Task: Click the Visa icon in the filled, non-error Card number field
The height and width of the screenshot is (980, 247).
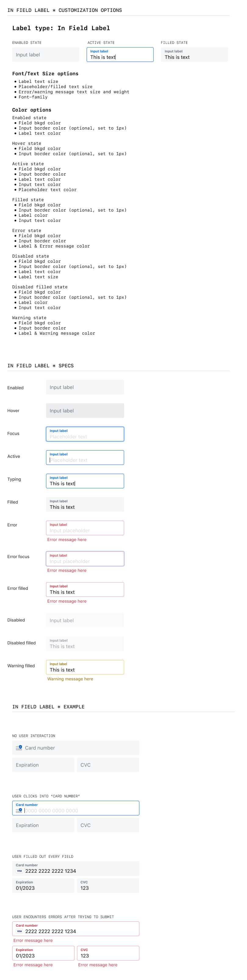Action: click(x=19, y=871)
